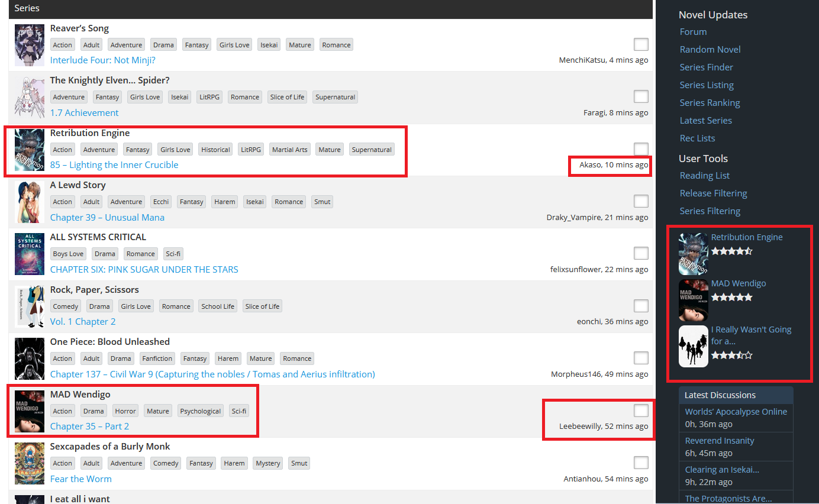The width and height of the screenshot is (819, 504).
Task: Check the box on MAD Wendigo row
Action: [x=640, y=411]
